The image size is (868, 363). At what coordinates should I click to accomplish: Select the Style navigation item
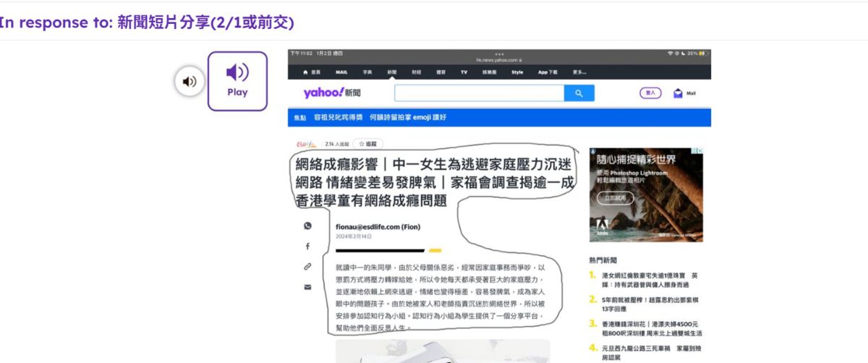tap(517, 72)
